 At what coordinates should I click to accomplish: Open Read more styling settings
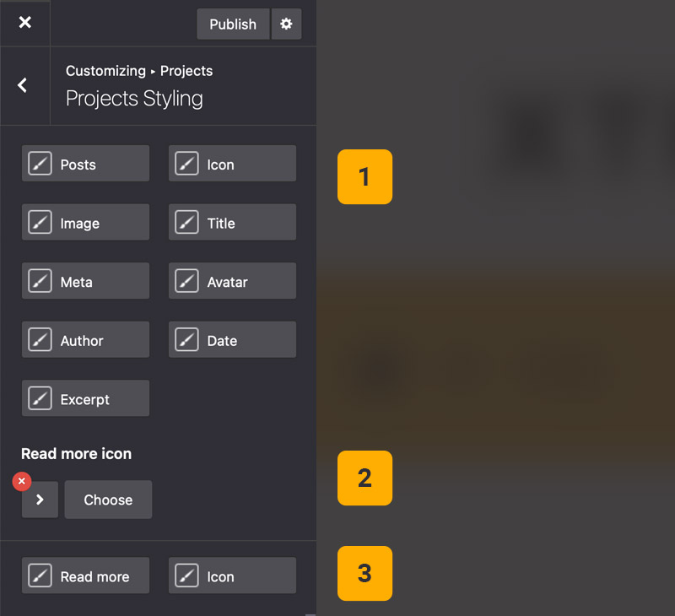(x=85, y=576)
